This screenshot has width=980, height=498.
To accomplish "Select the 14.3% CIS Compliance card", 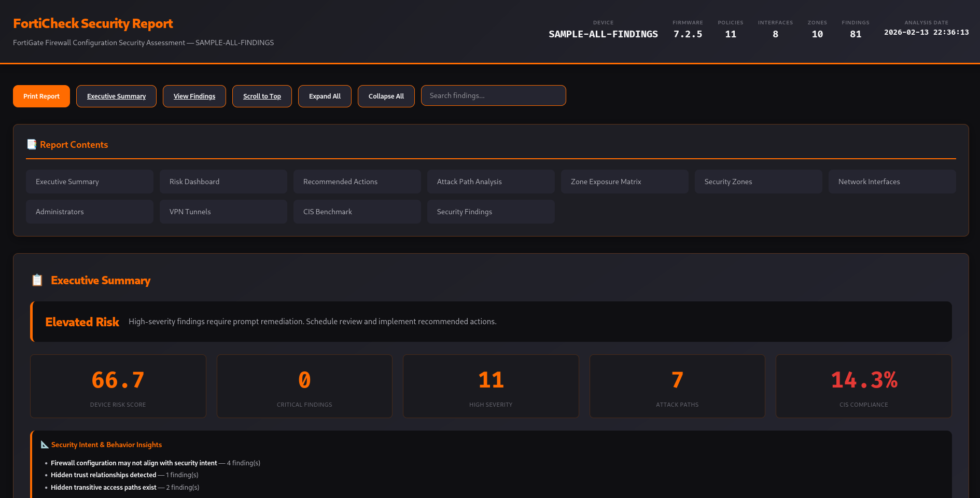I will click(x=864, y=386).
